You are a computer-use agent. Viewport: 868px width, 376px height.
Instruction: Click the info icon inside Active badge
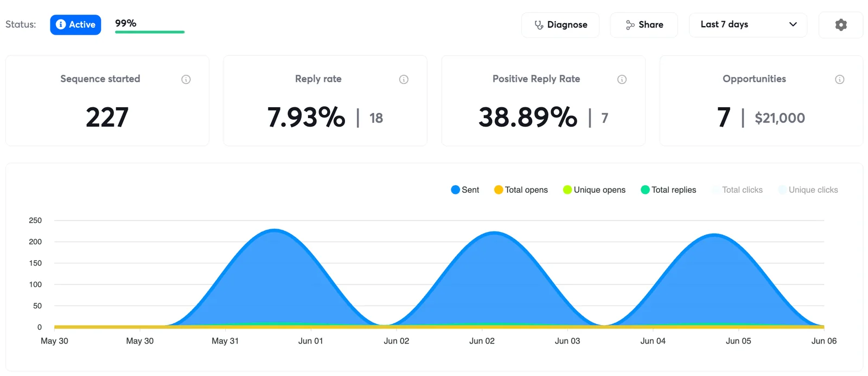tap(61, 24)
